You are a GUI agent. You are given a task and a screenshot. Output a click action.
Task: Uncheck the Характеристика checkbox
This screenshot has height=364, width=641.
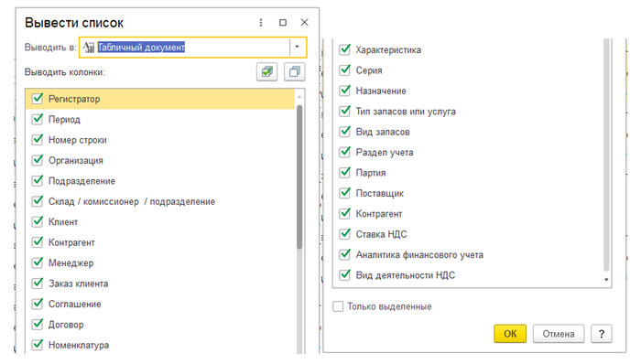point(345,49)
